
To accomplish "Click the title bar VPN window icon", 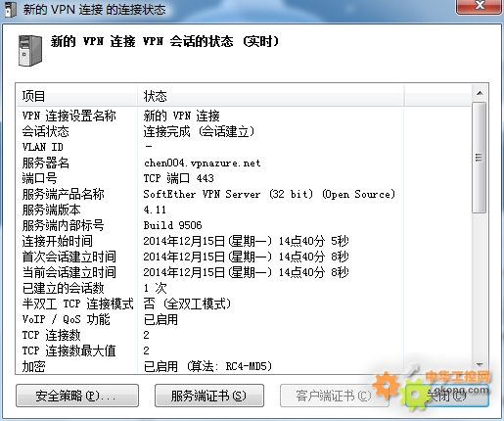I will click(10, 9).
